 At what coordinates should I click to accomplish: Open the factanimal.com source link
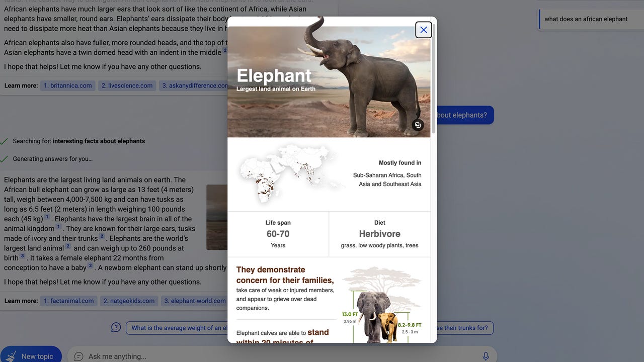click(x=68, y=301)
